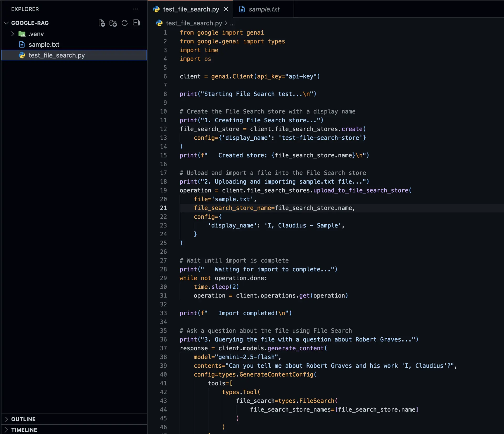Click the sample.txt file icon in Explorer
Image resolution: width=504 pixels, height=434 pixels.
pyautogui.click(x=22, y=44)
